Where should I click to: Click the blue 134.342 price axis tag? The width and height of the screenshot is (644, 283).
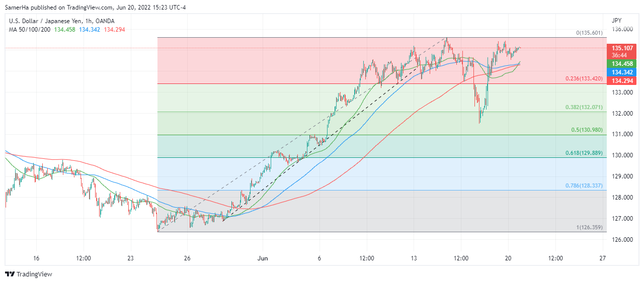pyautogui.click(x=622, y=73)
